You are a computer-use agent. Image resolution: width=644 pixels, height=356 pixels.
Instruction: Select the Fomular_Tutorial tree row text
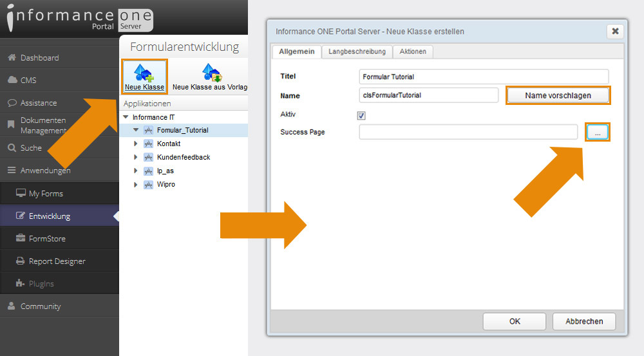[183, 130]
